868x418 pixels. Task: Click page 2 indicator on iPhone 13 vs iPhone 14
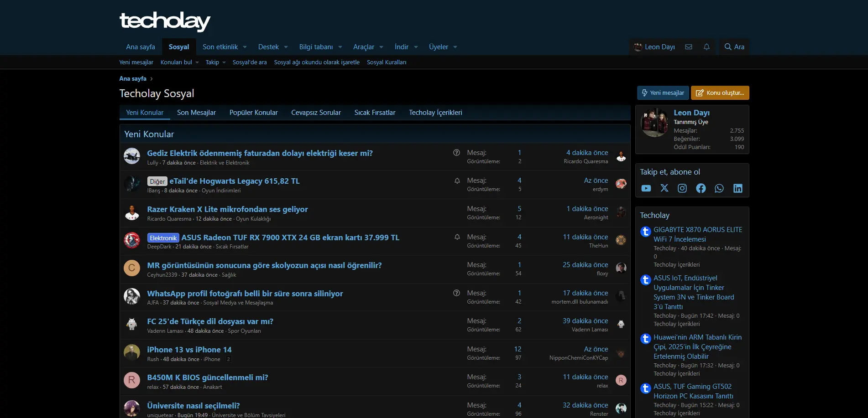229,359
